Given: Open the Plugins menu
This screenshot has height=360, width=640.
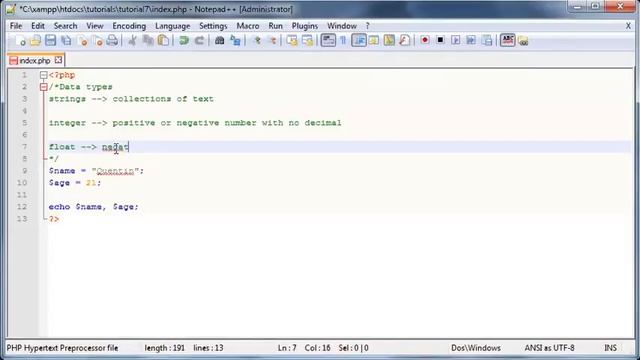Looking at the screenshot, I should click(x=304, y=26).
